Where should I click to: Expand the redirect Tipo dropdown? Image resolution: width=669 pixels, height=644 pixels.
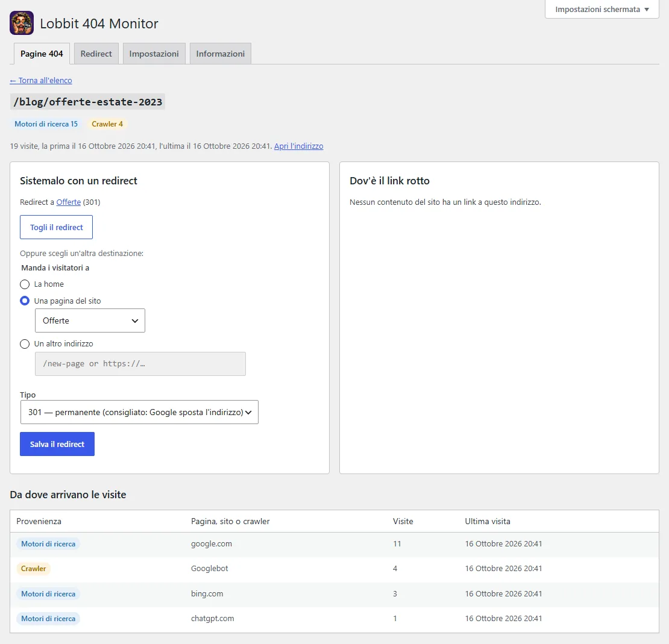point(139,412)
